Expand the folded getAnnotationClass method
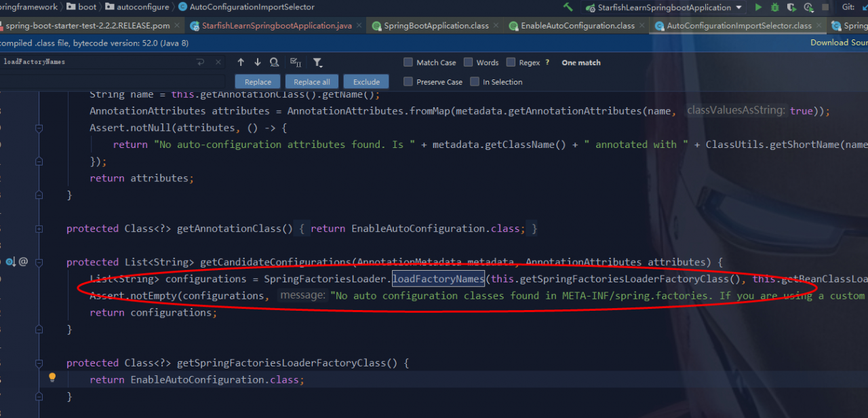Viewport: 868px width, 418px height. click(39, 229)
